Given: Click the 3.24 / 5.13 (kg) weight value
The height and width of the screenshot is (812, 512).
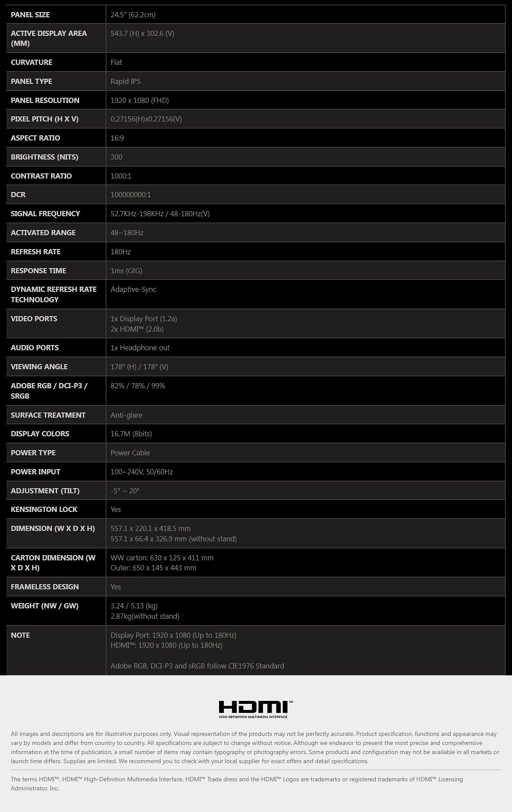Looking at the screenshot, I should 134,606.
